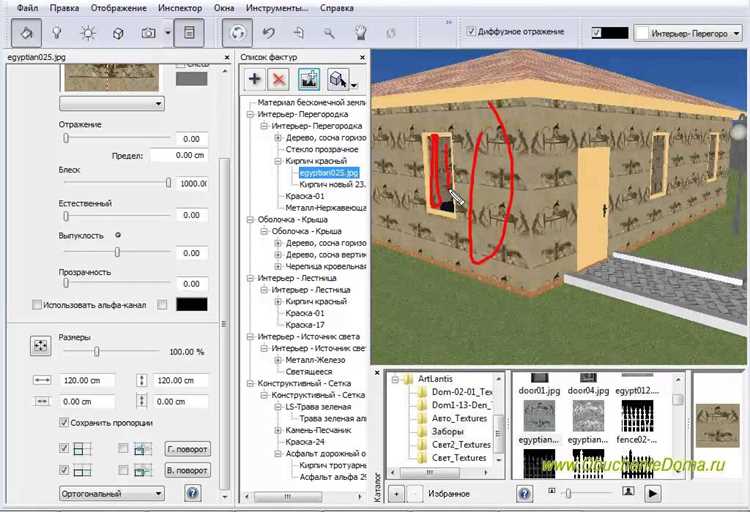
Task: Expand Камень-Песчаник tree node
Action: (x=277, y=430)
